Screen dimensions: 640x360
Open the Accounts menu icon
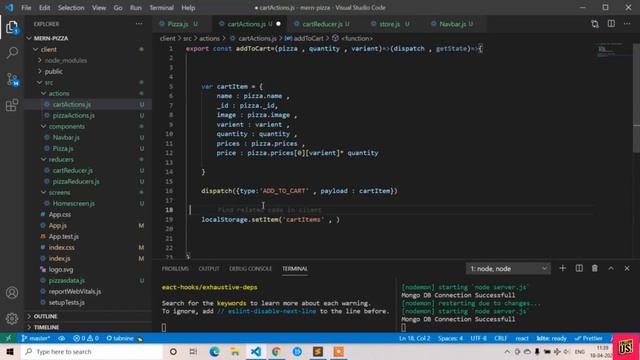click(12, 293)
